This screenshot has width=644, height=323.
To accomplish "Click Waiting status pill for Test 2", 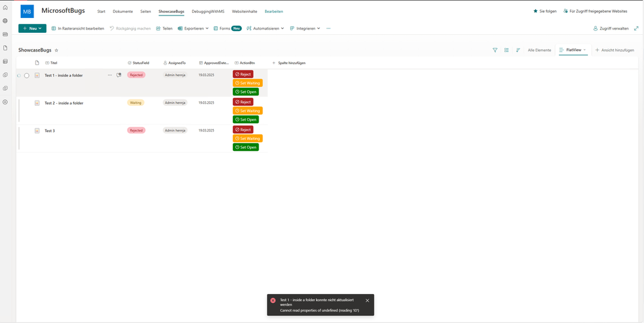I will 135,103.
